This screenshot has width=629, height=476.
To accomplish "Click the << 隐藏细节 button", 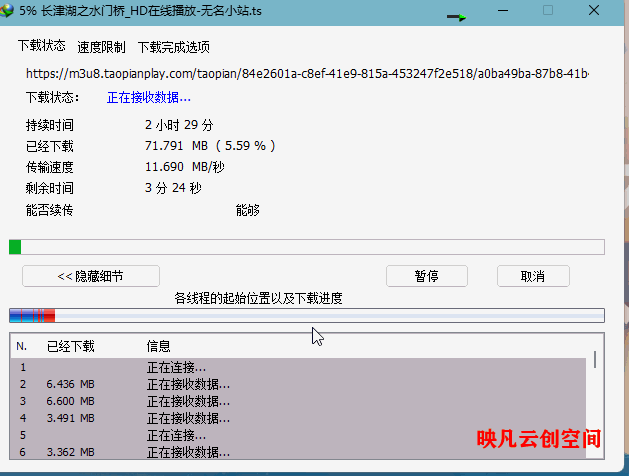I will click(x=91, y=276).
